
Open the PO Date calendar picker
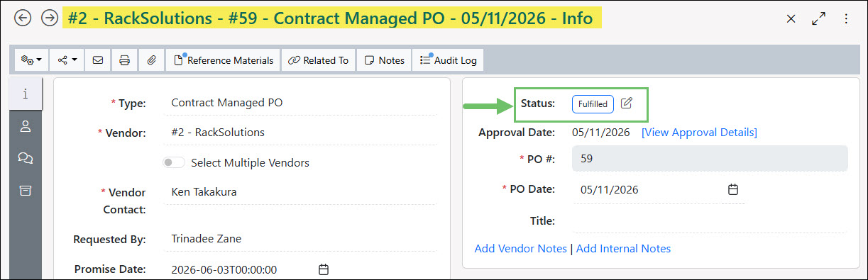point(734,190)
